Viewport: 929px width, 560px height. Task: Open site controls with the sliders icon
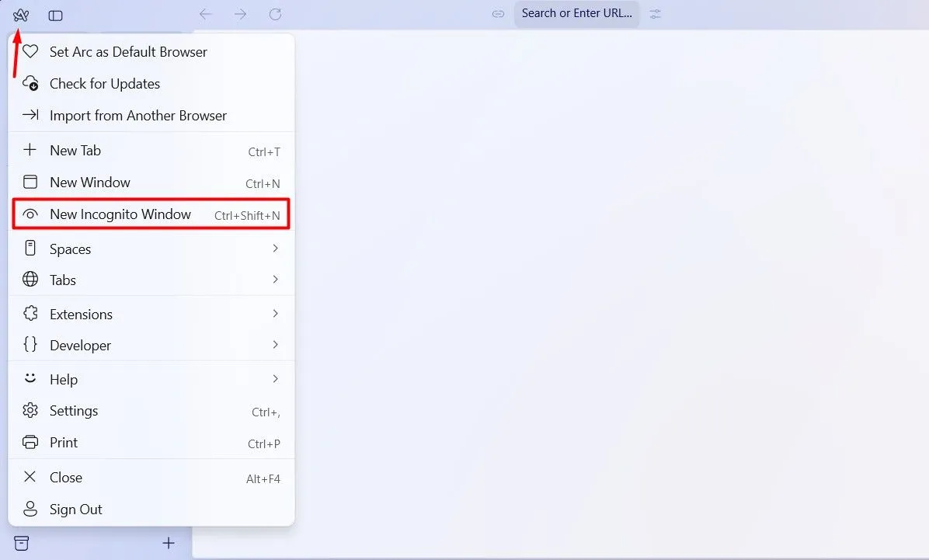(x=655, y=14)
